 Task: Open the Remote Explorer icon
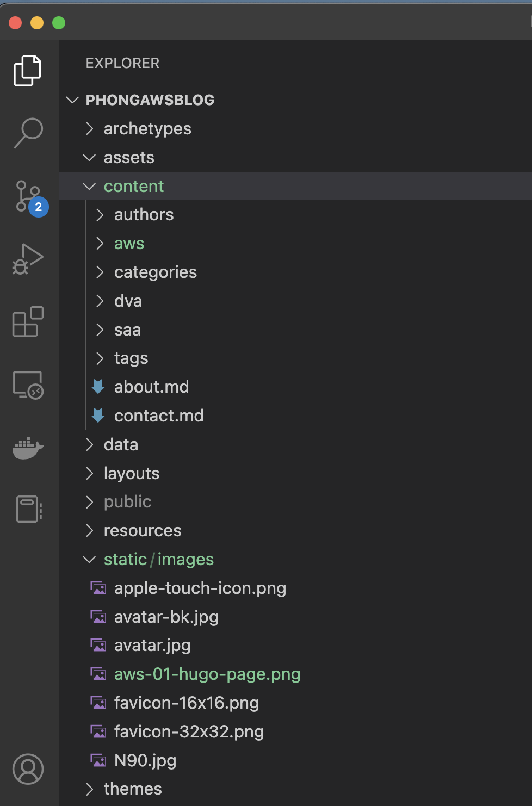(28, 385)
